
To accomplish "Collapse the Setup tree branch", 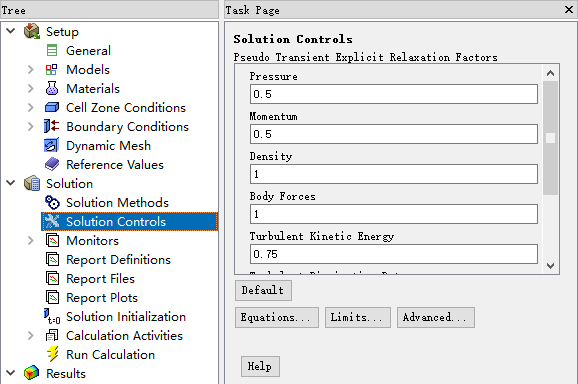I will 11,31.
